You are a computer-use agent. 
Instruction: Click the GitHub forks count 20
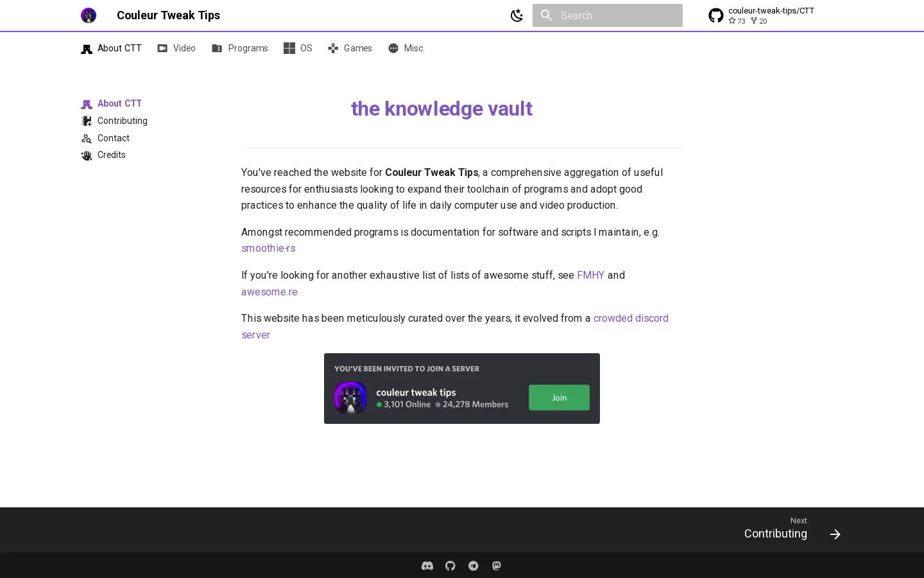[758, 21]
